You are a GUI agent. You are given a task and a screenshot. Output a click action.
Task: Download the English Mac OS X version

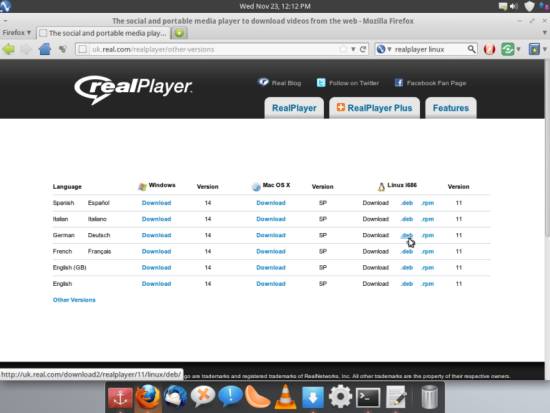[x=271, y=284]
